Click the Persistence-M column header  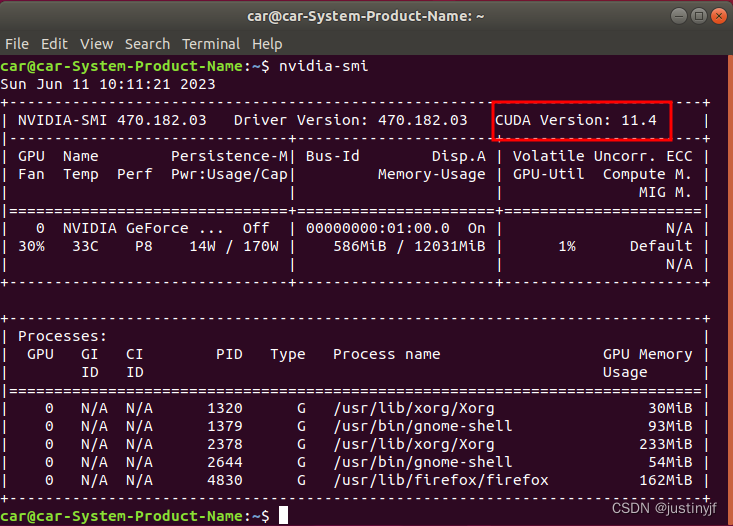[230, 156]
